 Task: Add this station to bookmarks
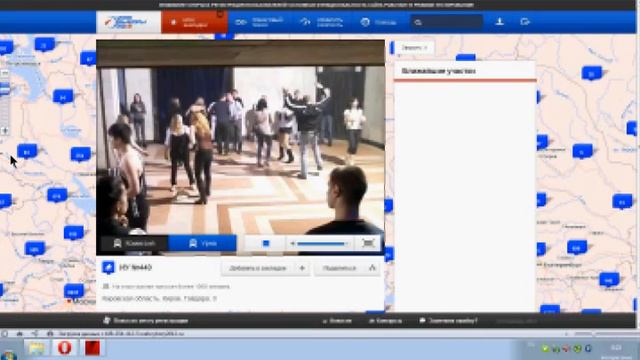pos(265,268)
